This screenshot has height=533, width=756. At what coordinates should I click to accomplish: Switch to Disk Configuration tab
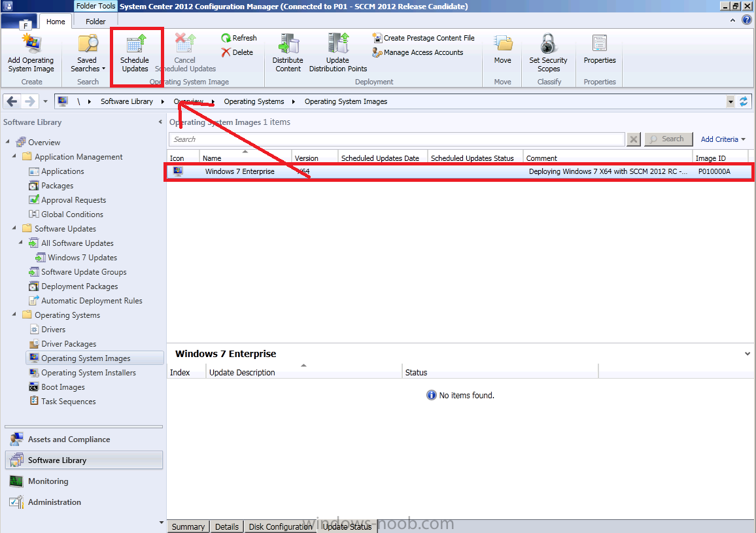(x=280, y=526)
